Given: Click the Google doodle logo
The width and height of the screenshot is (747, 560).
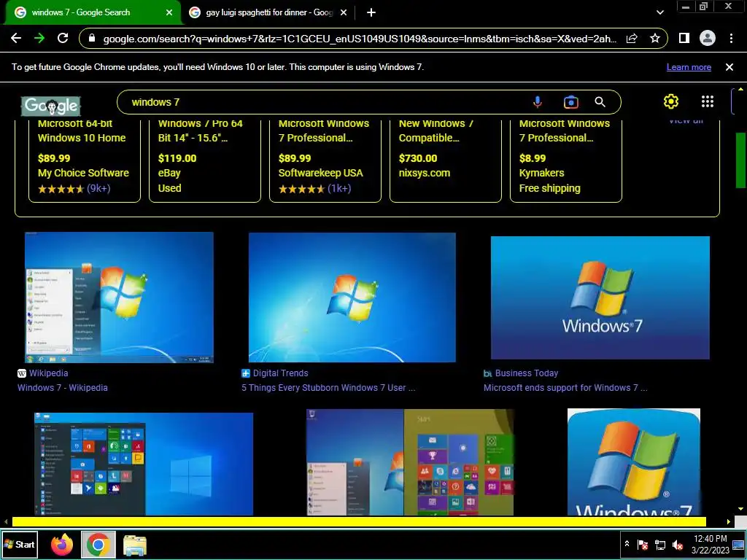Looking at the screenshot, I should tap(51, 105).
